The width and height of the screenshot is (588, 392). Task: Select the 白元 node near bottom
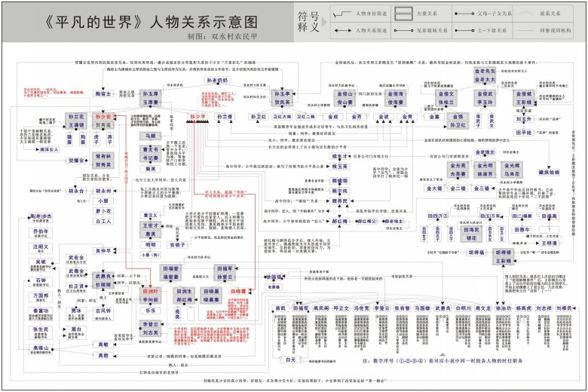tap(291, 360)
